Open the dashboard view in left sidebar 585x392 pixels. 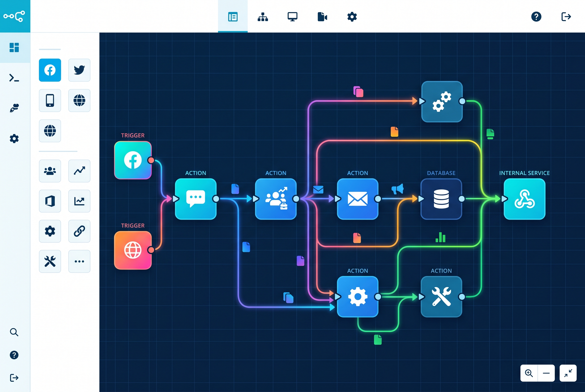[14, 48]
